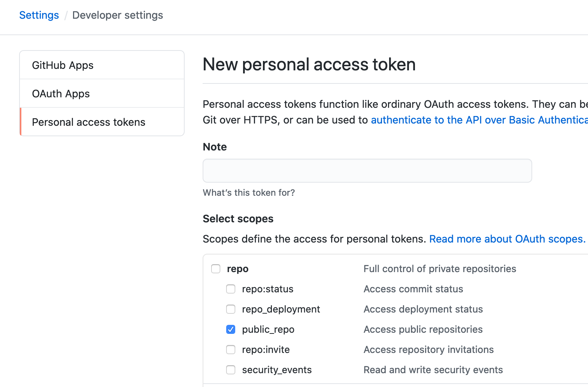This screenshot has height=387, width=588.
Task: Click the 'repo' scope label
Action: [x=238, y=269]
